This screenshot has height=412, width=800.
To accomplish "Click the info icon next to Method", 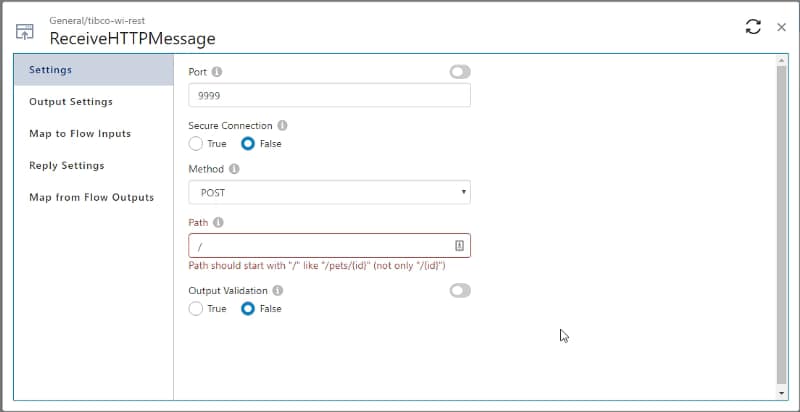I will coord(234,170).
